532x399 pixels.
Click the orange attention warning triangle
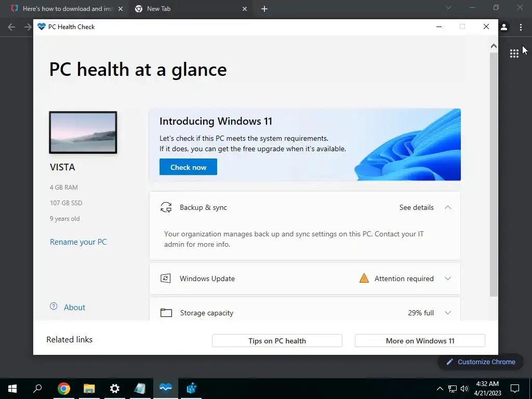pyautogui.click(x=364, y=278)
